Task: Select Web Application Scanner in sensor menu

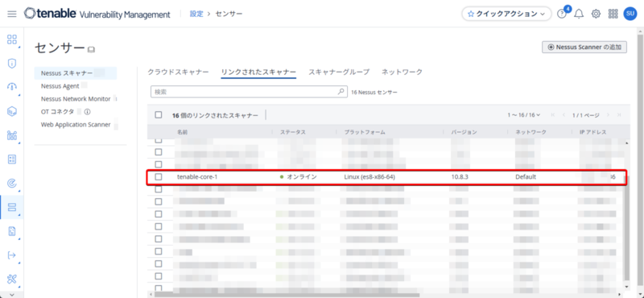Action: tap(76, 124)
